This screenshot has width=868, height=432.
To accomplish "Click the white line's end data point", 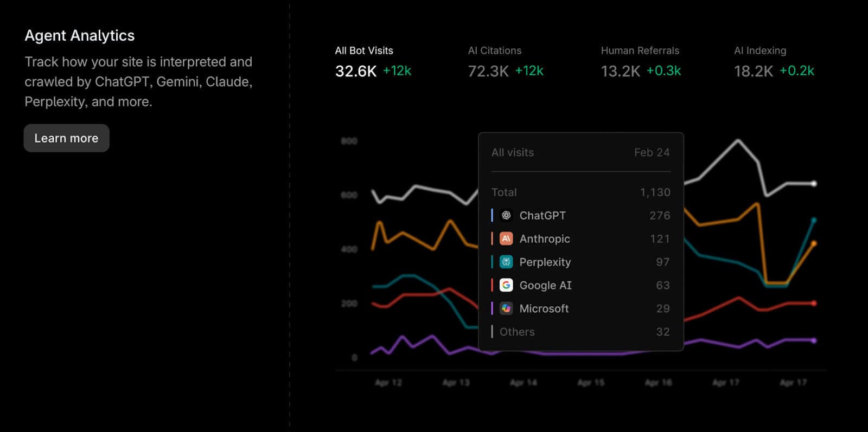I will (814, 184).
